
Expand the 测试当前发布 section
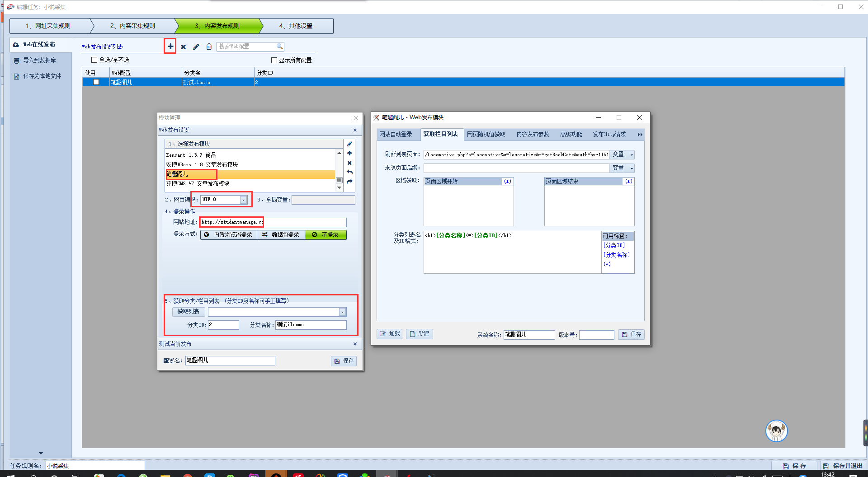pos(355,344)
